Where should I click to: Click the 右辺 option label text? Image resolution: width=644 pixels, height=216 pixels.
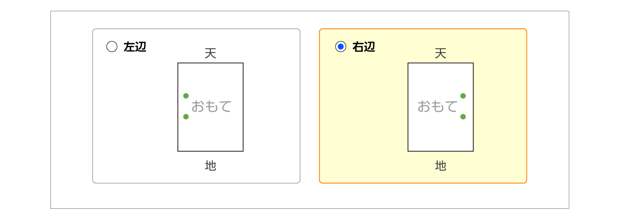(x=364, y=47)
